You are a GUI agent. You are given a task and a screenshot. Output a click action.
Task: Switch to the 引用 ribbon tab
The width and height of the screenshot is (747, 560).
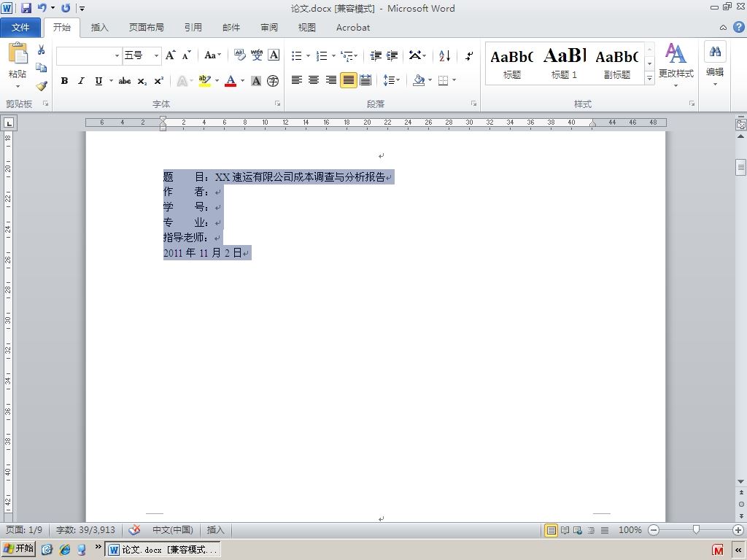point(193,28)
